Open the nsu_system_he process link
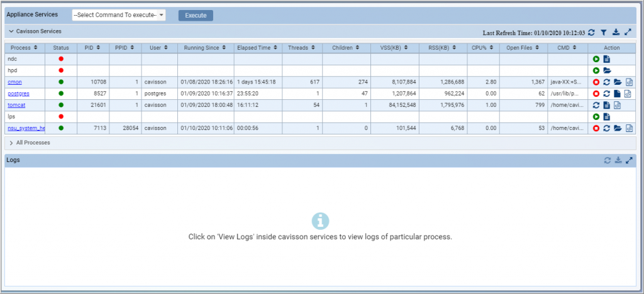The width and height of the screenshot is (644, 294). [x=26, y=128]
